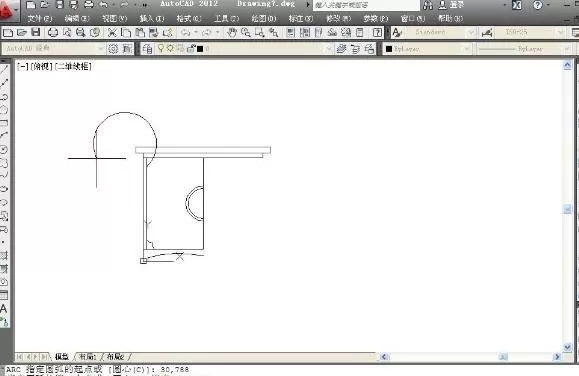Click Zoom Previous icon
Screen dimensions: 579x376
[274, 33]
